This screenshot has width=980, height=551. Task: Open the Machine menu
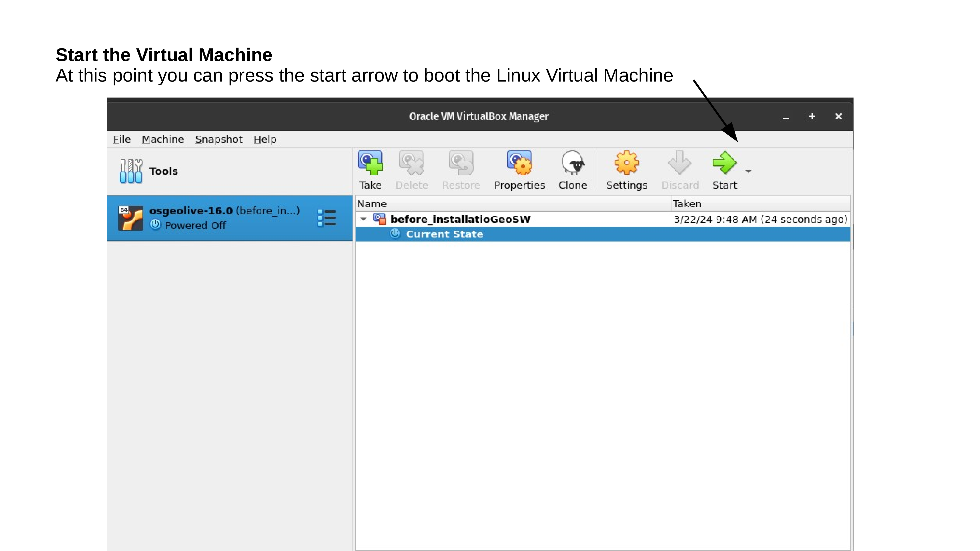tap(163, 139)
